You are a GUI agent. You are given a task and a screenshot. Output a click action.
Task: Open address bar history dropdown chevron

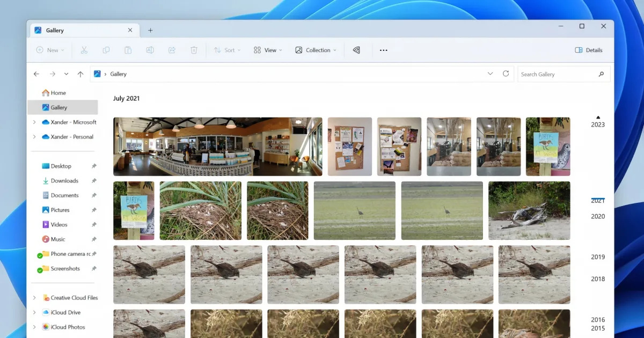pyautogui.click(x=490, y=74)
